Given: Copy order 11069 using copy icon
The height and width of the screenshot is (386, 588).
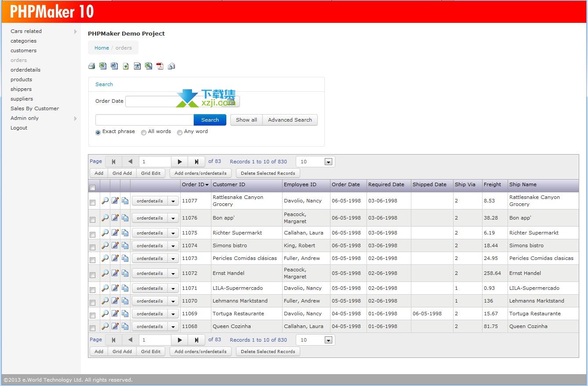Looking at the screenshot, I should click(x=125, y=314).
